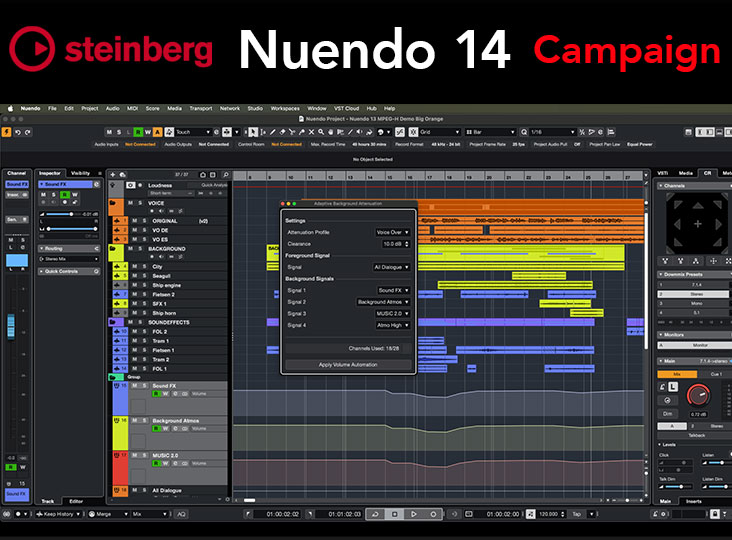Click the red Record button in transport
Screen dimensions: 732x540
(x=433, y=514)
